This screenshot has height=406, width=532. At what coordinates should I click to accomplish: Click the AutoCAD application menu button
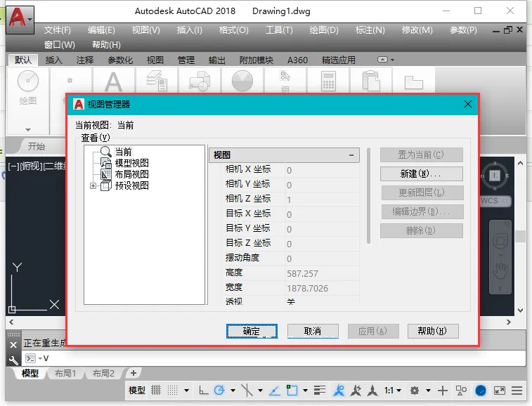coord(20,19)
